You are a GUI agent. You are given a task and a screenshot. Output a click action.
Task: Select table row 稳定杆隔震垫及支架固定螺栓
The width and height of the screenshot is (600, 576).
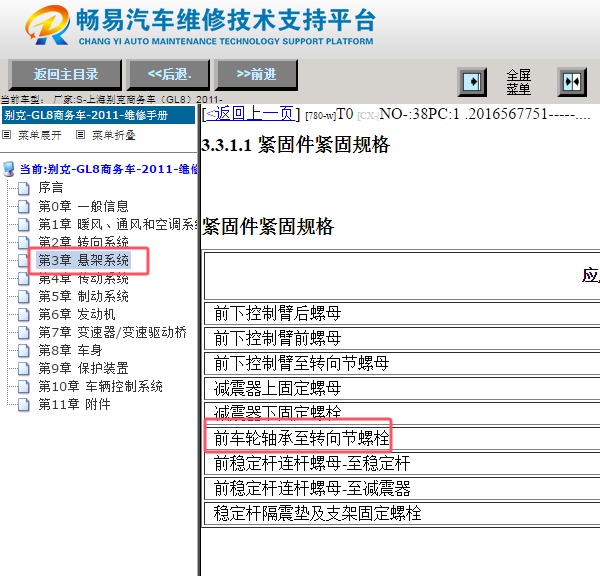pyautogui.click(x=402, y=513)
